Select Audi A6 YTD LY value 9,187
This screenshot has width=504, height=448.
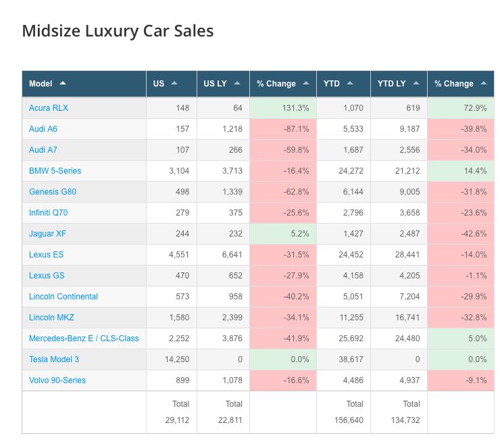(x=399, y=129)
